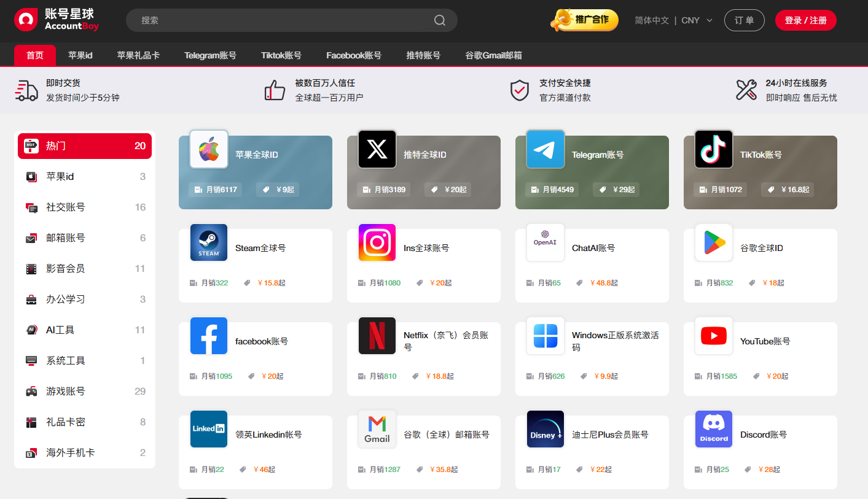Image resolution: width=868 pixels, height=499 pixels.
Task: Click the 推广合作 promotion button
Action: click(x=584, y=20)
